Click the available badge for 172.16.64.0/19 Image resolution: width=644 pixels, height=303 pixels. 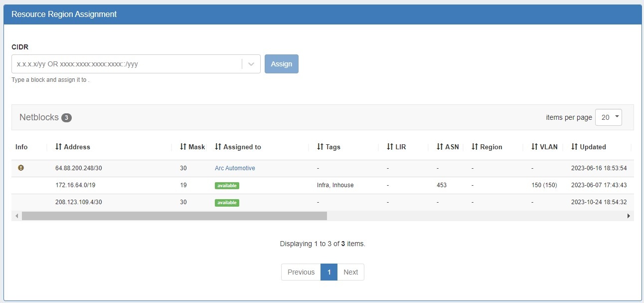[227, 186]
